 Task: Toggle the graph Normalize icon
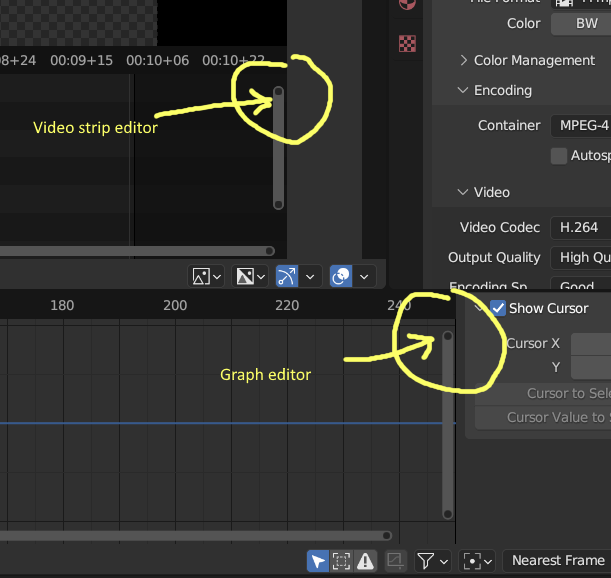pos(396,561)
